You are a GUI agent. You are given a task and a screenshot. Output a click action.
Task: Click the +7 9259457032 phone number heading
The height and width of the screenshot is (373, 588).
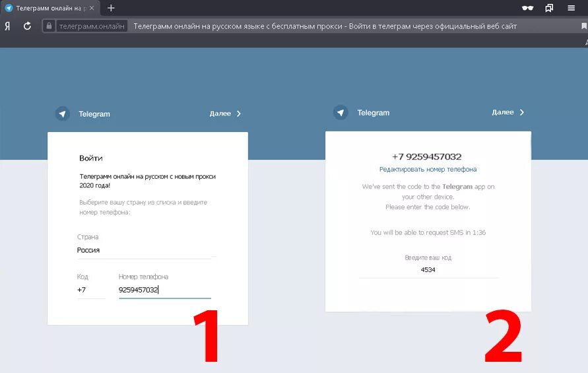click(427, 156)
